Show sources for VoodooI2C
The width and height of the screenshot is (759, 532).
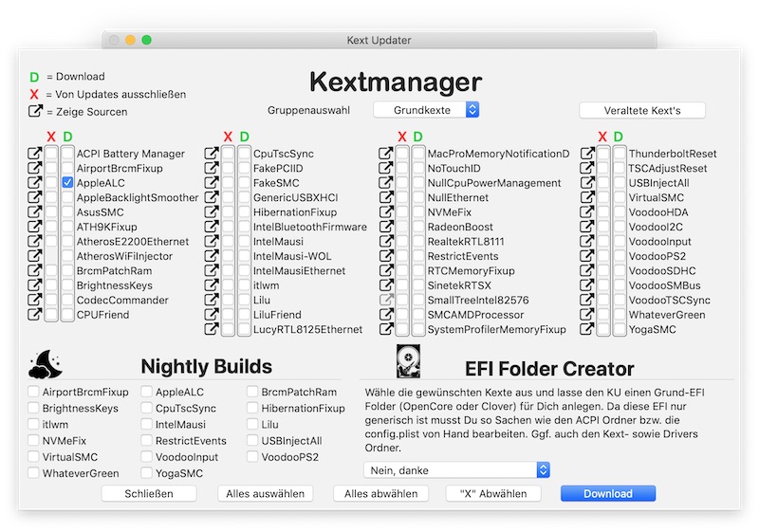[587, 227]
